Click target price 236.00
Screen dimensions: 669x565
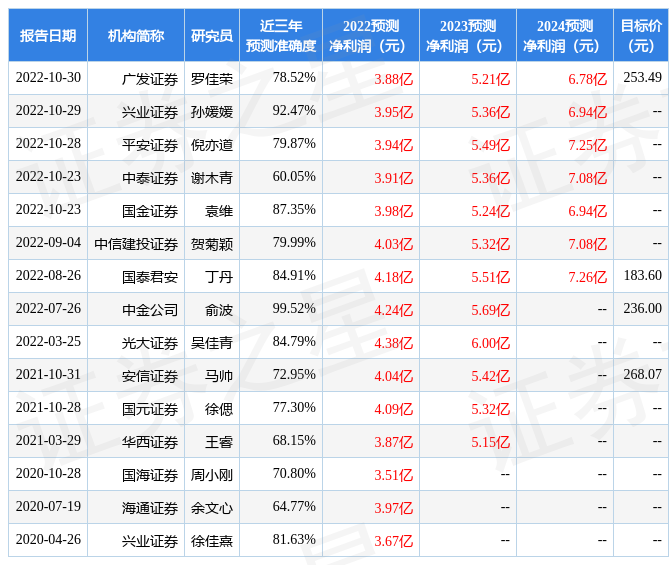click(642, 309)
